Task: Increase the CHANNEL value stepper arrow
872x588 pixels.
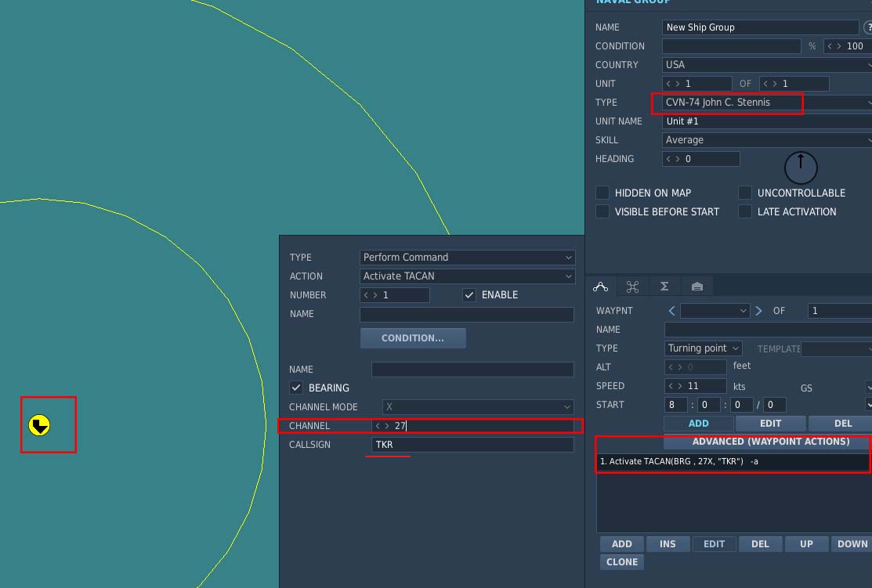Action: (387, 426)
